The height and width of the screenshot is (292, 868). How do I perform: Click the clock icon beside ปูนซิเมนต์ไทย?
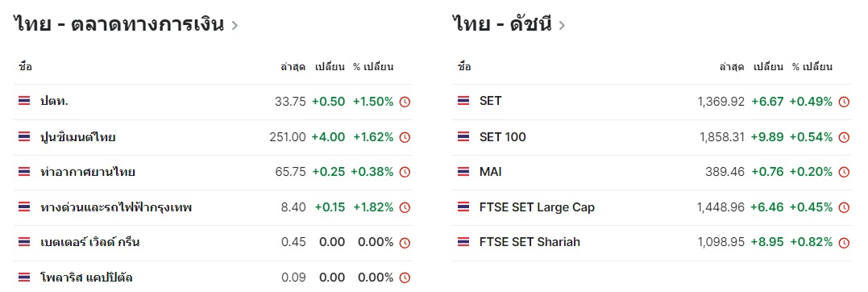coord(405,137)
